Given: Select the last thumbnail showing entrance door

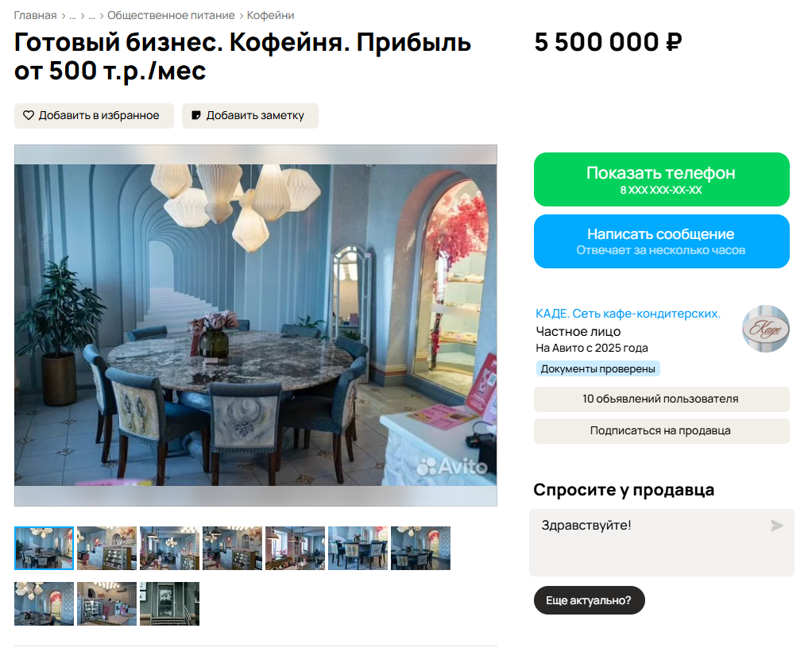Looking at the screenshot, I should 169,603.
